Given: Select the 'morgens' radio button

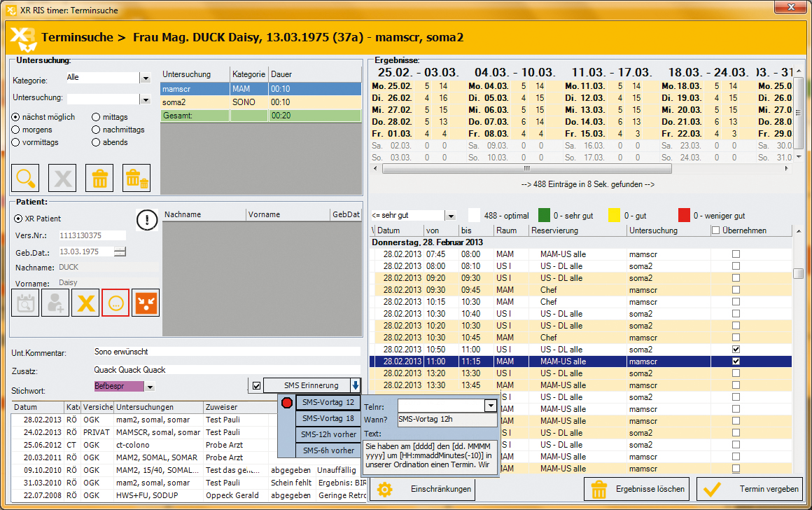Looking at the screenshot, I should (x=16, y=130).
